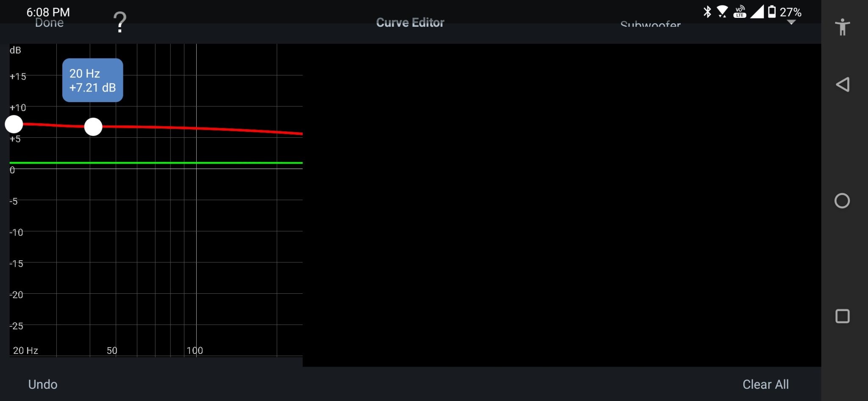This screenshot has width=868, height=401.
Task: Tap the Done button
Action: pyautogui.click(x=49, y=23)
